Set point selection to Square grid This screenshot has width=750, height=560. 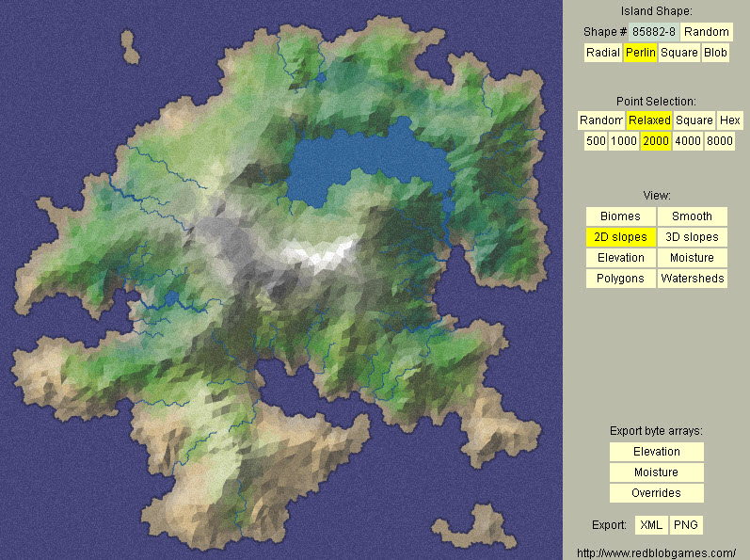[694, 120]
